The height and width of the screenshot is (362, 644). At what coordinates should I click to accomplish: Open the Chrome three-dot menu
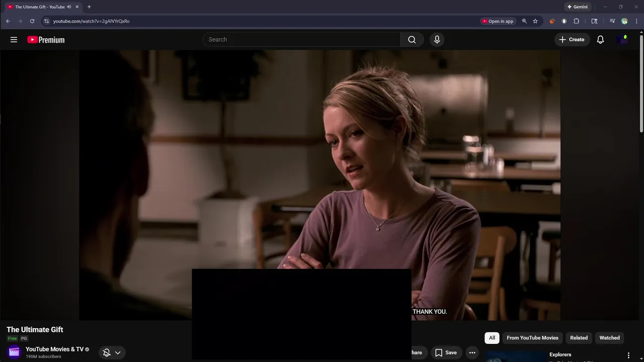coord(637,21)
